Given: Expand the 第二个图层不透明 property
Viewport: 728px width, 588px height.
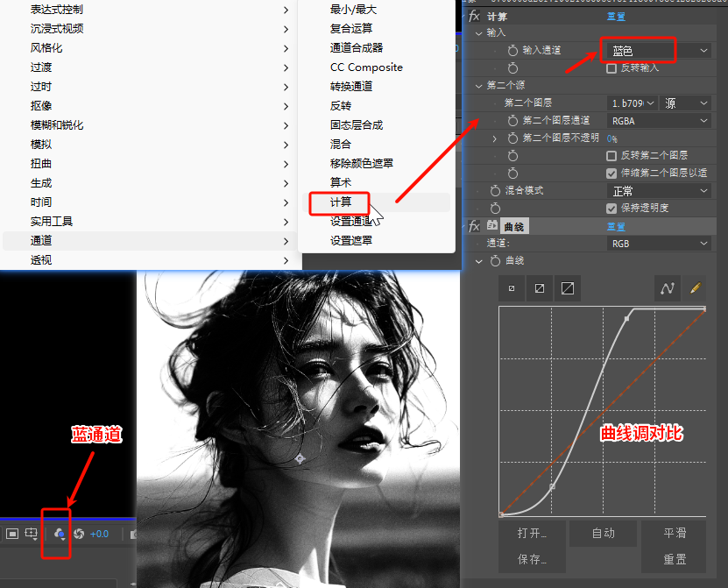Looking at the screenshot, I should (x=494, y=138).
